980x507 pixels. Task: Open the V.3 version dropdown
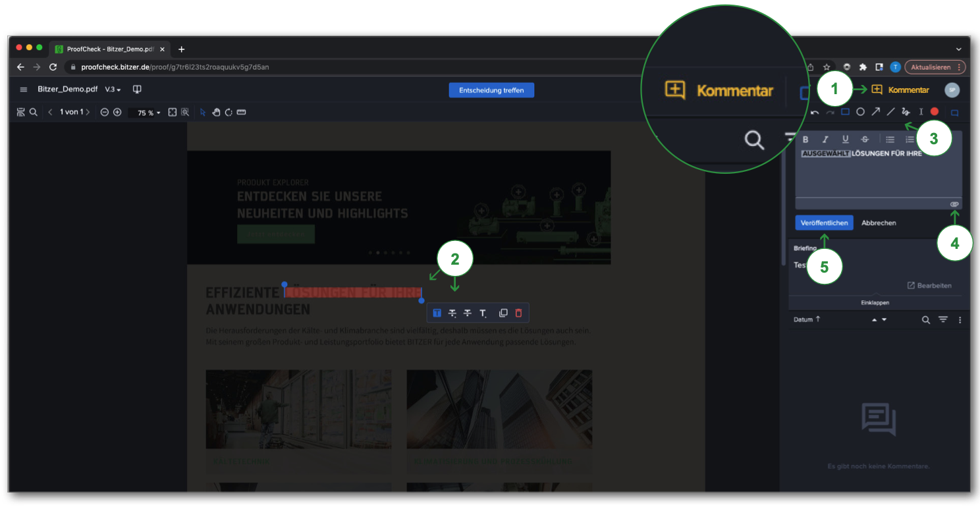click(x=113, y=90)
